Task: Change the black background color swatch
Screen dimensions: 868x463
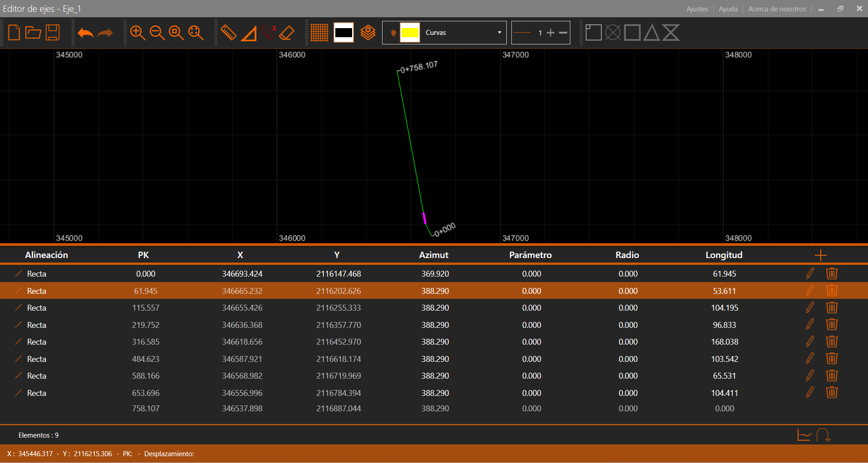Action: tap(343, 33)
